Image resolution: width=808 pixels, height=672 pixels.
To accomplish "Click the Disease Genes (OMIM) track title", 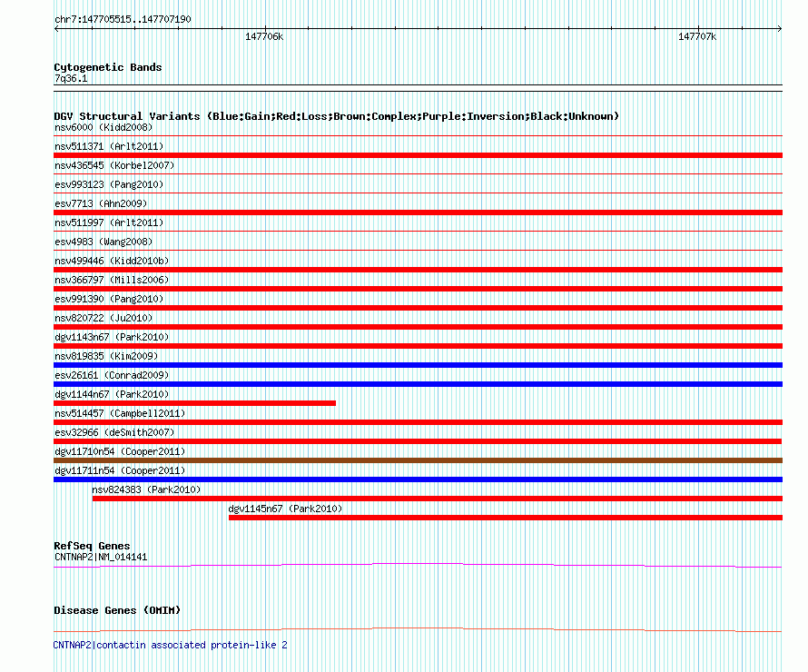I will pos(117,610).
